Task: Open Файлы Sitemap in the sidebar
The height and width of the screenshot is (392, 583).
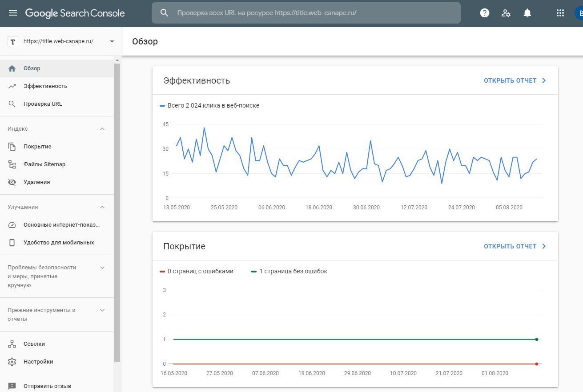Action: pyautogui.click(x=57, y=164)
